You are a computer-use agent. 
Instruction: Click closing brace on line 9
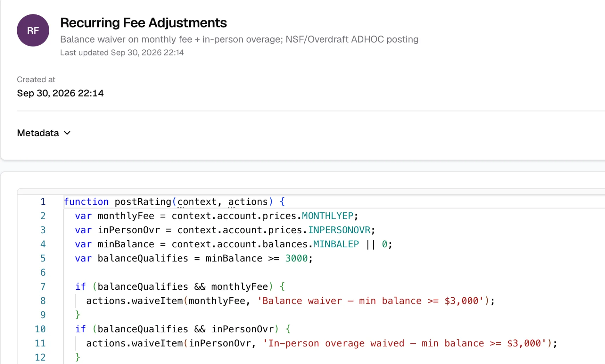coord(78,315)
